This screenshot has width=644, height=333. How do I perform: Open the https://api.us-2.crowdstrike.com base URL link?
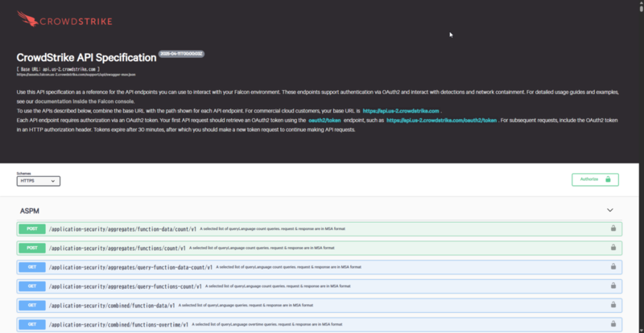(401, 111)
